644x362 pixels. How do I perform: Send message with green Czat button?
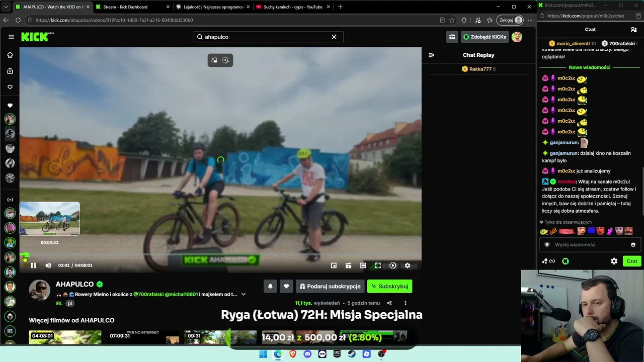point(632,261)
